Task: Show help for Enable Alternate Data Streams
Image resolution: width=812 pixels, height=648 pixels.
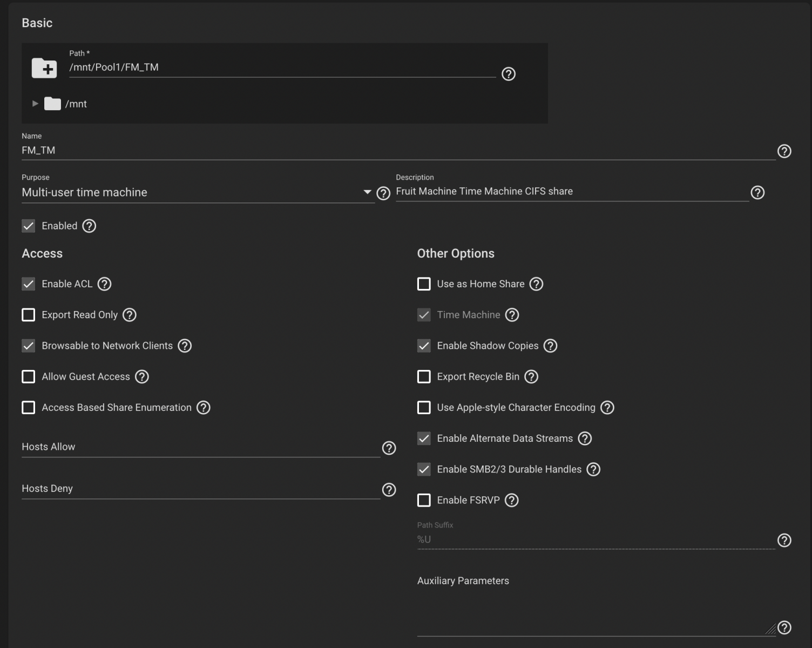Action: click(585, 438)
